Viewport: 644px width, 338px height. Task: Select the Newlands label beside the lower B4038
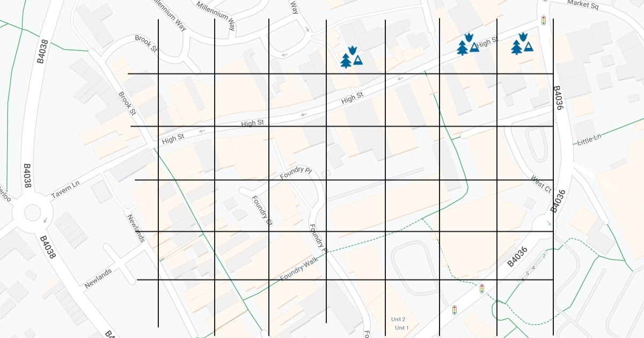point(98,278)
